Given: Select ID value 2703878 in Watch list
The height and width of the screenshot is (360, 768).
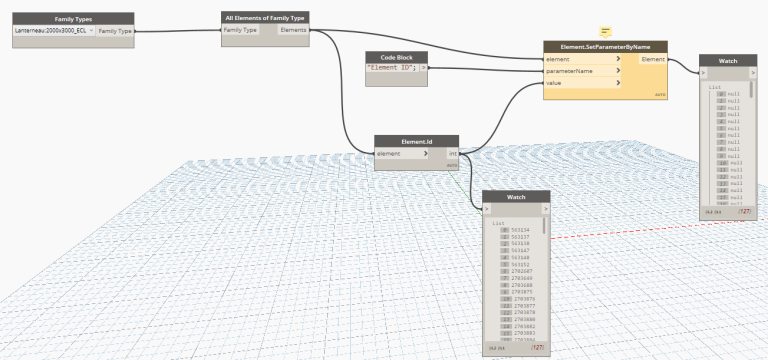Looking at the screenshot, I should (x=525, y=312).
